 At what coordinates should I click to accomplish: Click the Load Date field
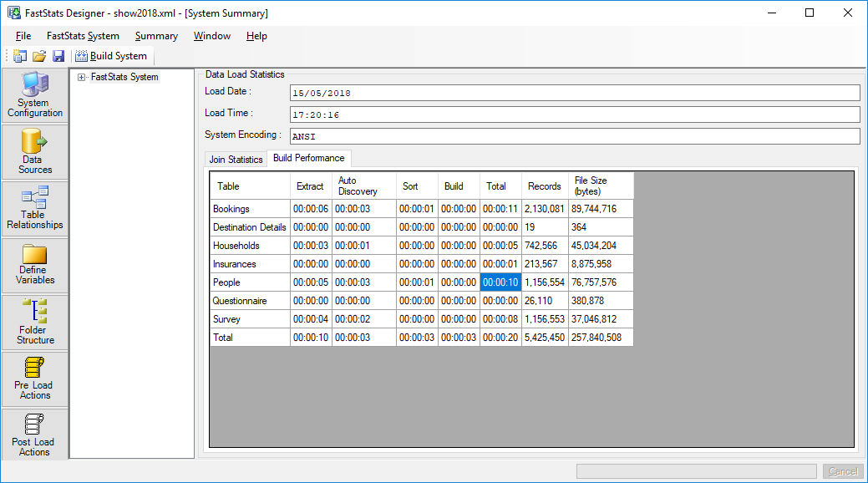click(x=575, y=93)
